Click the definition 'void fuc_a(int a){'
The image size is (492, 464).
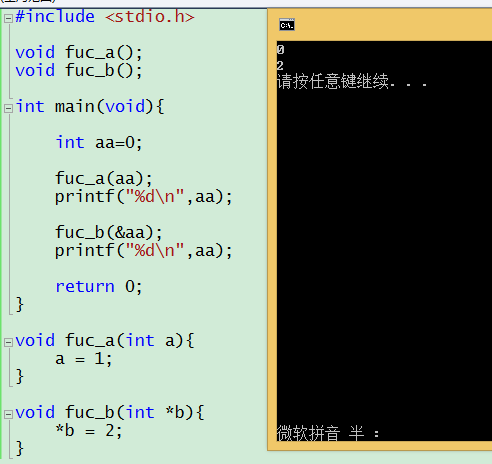pos(105,341)
